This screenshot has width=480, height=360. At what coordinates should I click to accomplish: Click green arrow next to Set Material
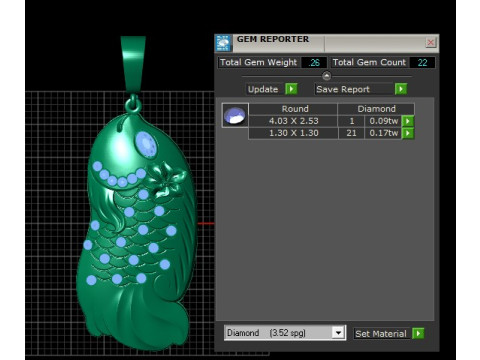coord(418,333)
